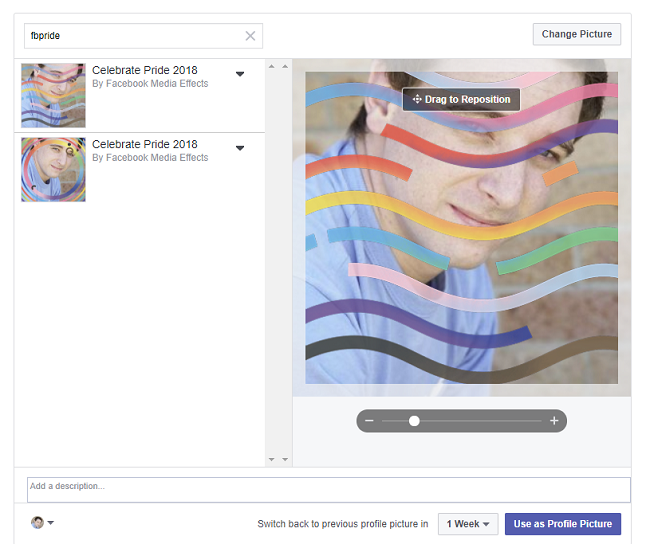Open the profile avatar selector dropdown

[x=42, y=522]
